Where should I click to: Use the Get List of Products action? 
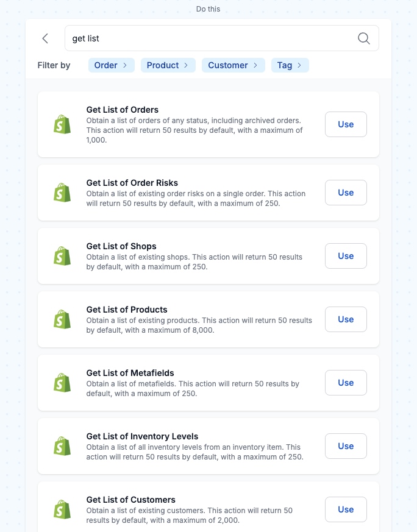tap(346, 319)
